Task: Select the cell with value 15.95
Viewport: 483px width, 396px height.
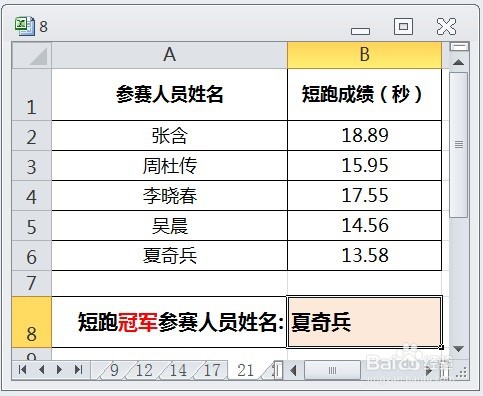Action: [364, 166]
